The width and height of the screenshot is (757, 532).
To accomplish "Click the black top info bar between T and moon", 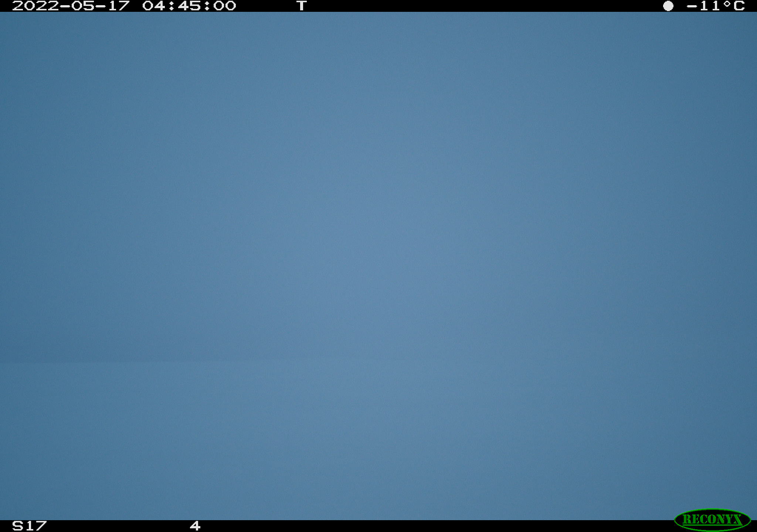I will pos(485,6).
